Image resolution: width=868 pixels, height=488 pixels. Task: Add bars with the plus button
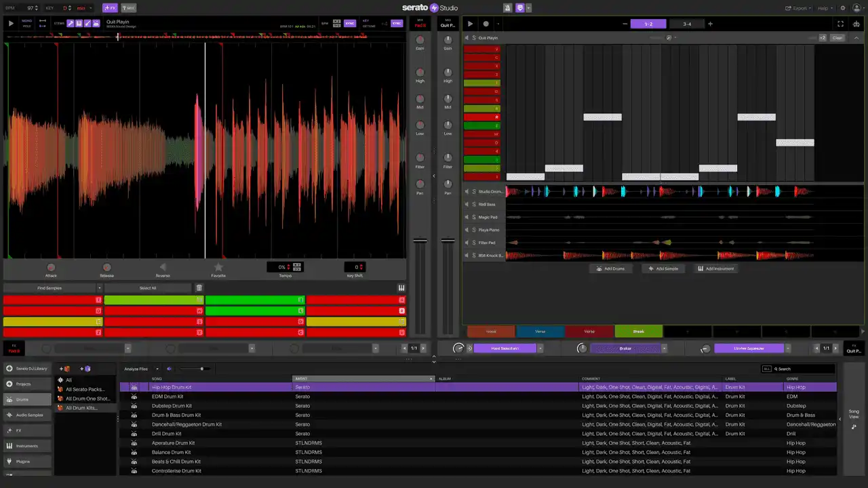710,24
